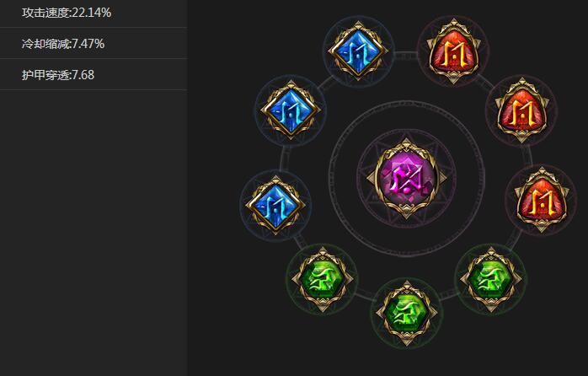This screenshot has height=376, width=588.
Task: Click the 冷却缩减:7.47% stat row
Action: click(94, 43)
